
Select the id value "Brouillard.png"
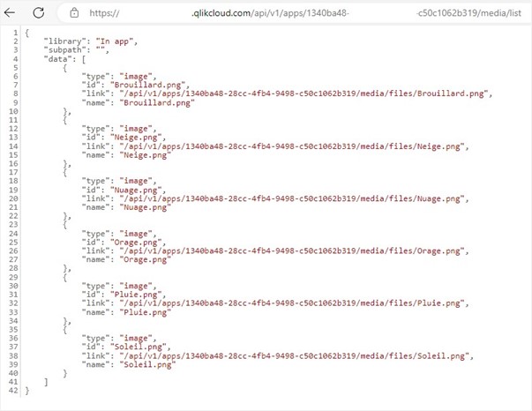(x=147, y=85)
